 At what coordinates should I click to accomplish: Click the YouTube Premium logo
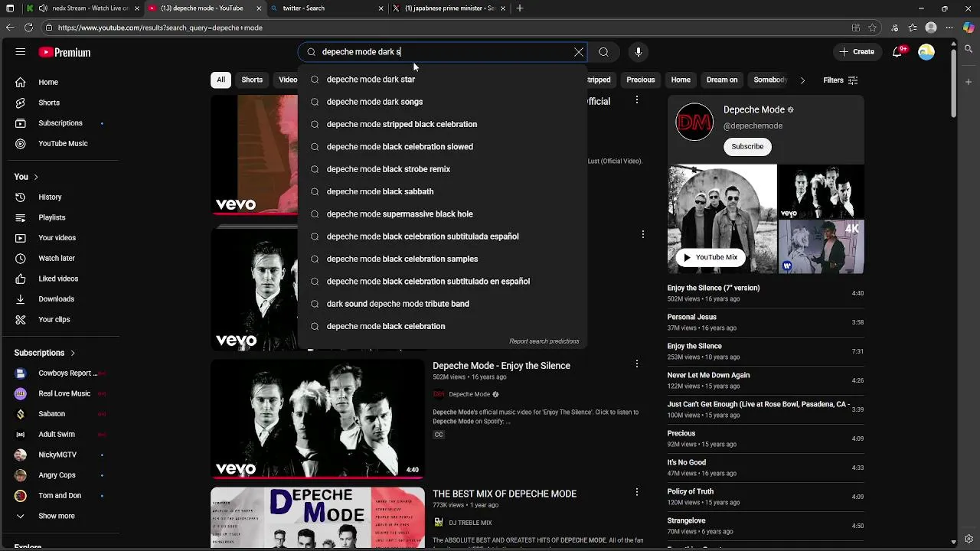tap(64, 53)
